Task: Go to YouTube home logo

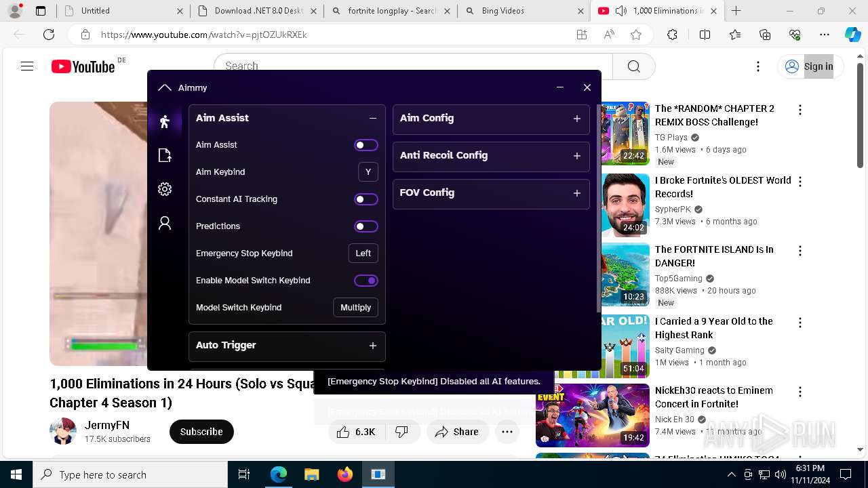Action: tap(83, 66)
